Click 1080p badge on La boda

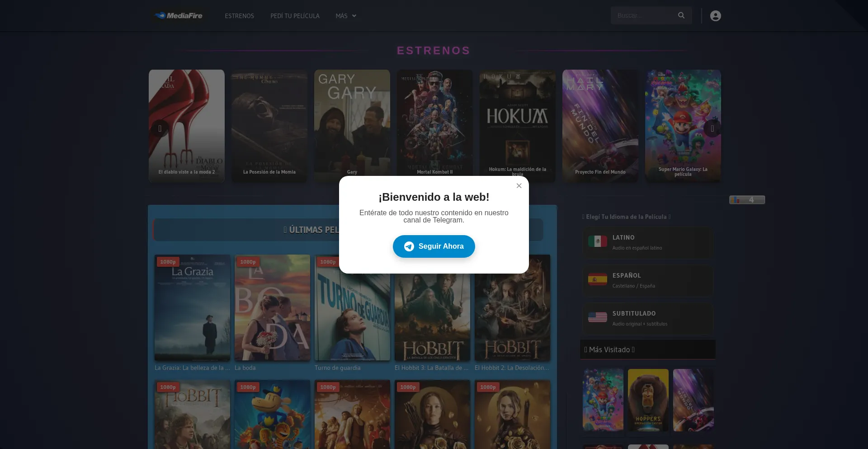click(x=248, y=262)
